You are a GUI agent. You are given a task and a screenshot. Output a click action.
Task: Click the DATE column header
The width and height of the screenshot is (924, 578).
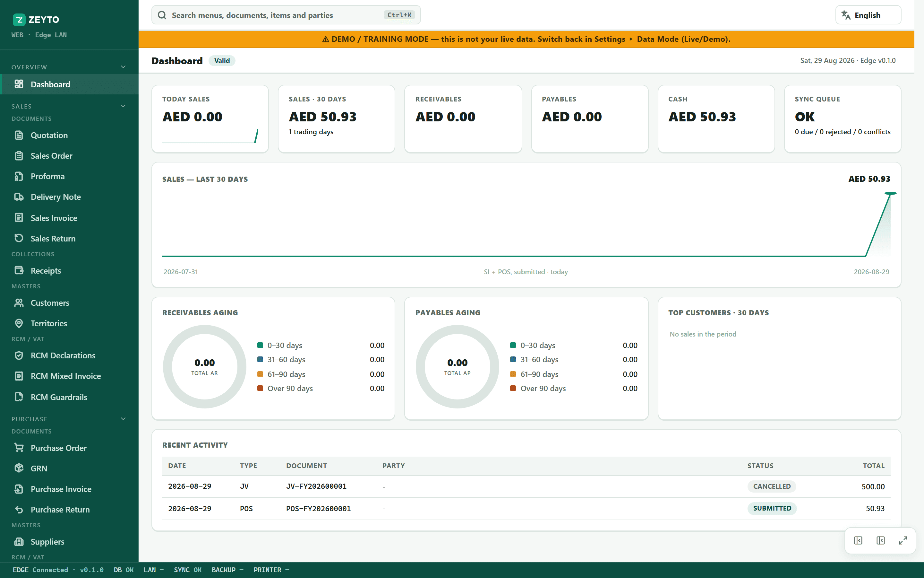[x=177, y=466]
